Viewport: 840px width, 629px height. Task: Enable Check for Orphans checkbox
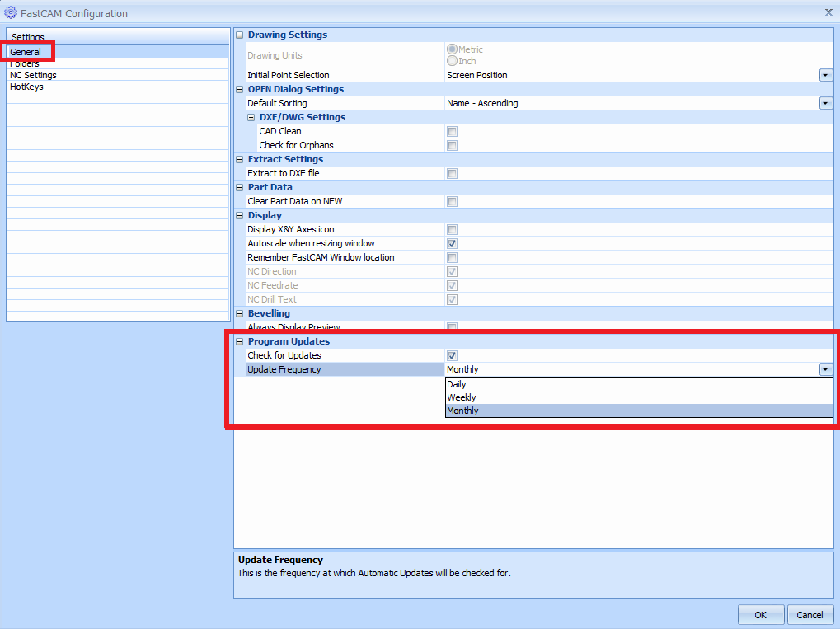(452, 145)
